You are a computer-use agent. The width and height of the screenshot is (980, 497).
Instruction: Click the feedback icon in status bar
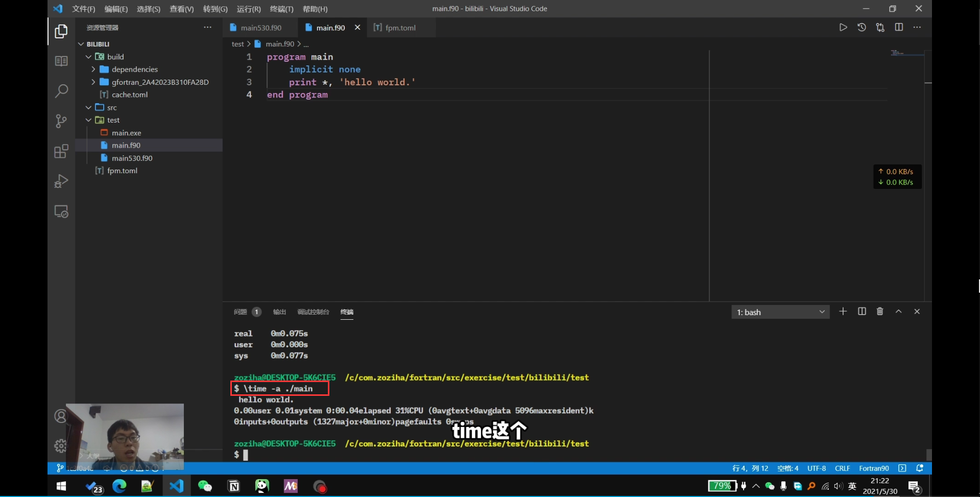tap(902, 468)
